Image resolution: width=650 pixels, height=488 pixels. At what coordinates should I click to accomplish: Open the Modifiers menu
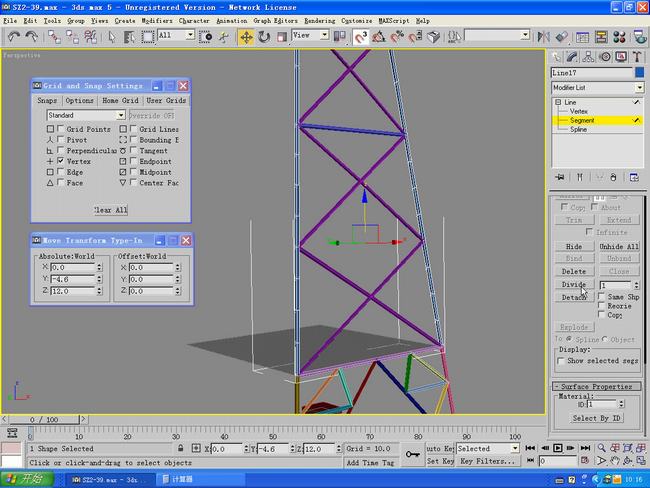[156, 21]
